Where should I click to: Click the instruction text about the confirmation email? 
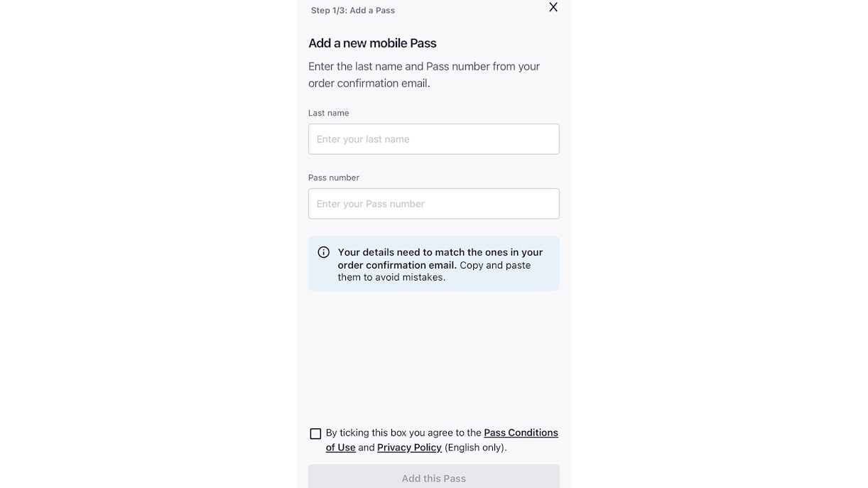pyautogui.click(x=423, y=74)
